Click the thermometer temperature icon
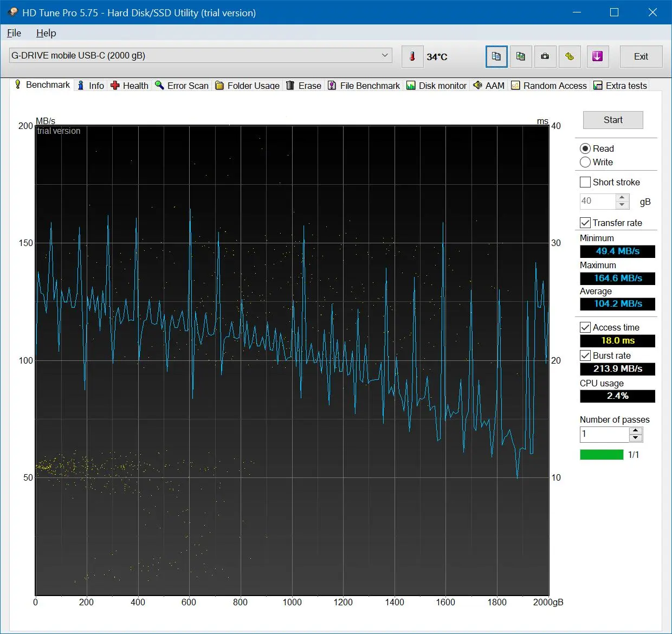 click(412, 56)
